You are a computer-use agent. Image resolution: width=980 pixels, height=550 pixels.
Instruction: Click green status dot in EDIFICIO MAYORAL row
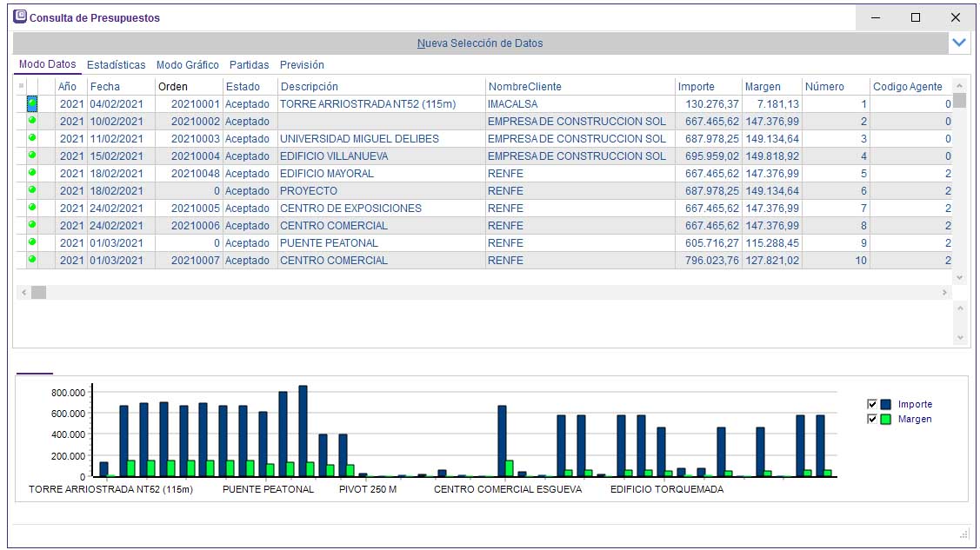[x=33, y=173]
